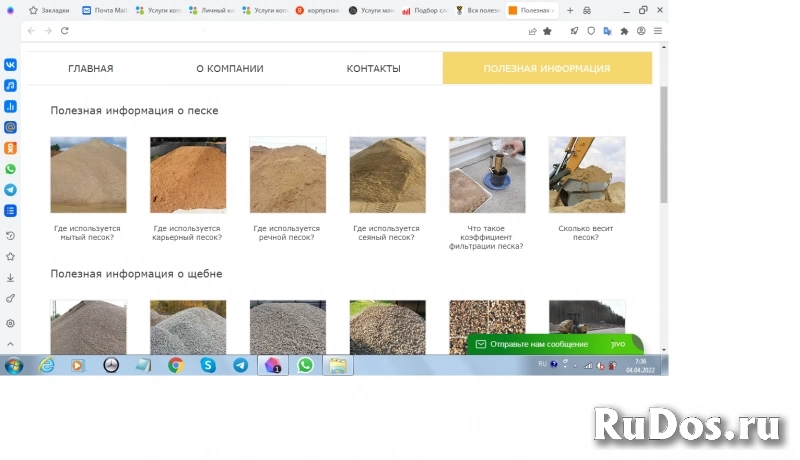Open new tab with plus button

[x=570, y=10]
